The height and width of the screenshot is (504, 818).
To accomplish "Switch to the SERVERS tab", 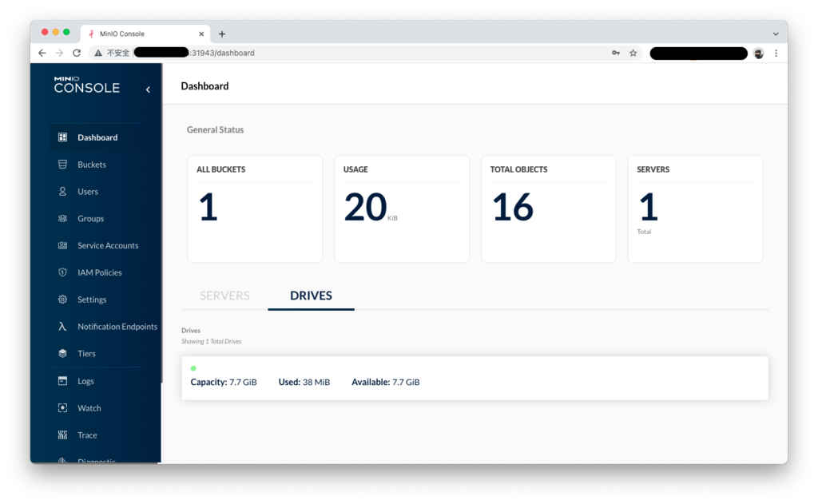I will 224,296.
